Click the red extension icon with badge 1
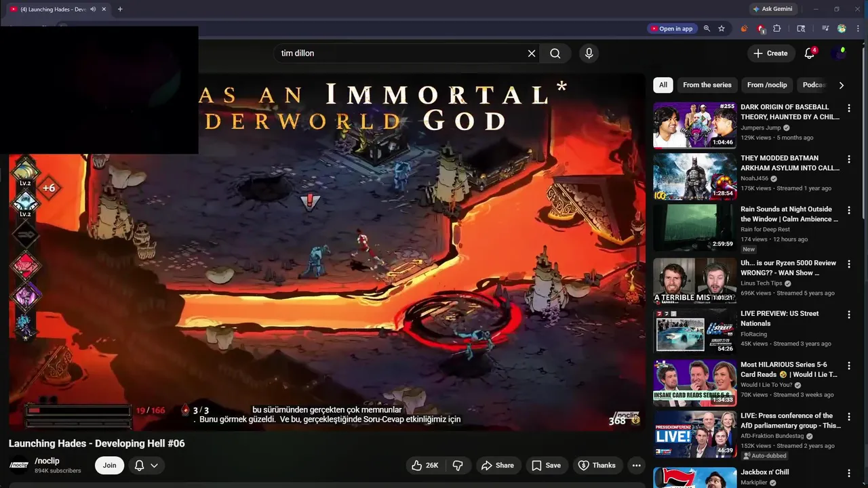 [761, 28]
